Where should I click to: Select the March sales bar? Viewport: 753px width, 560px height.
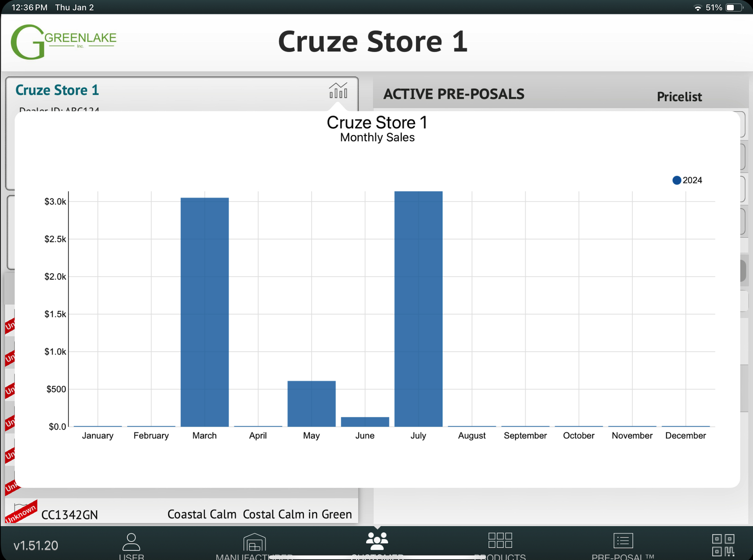click(x=205, y=312)
